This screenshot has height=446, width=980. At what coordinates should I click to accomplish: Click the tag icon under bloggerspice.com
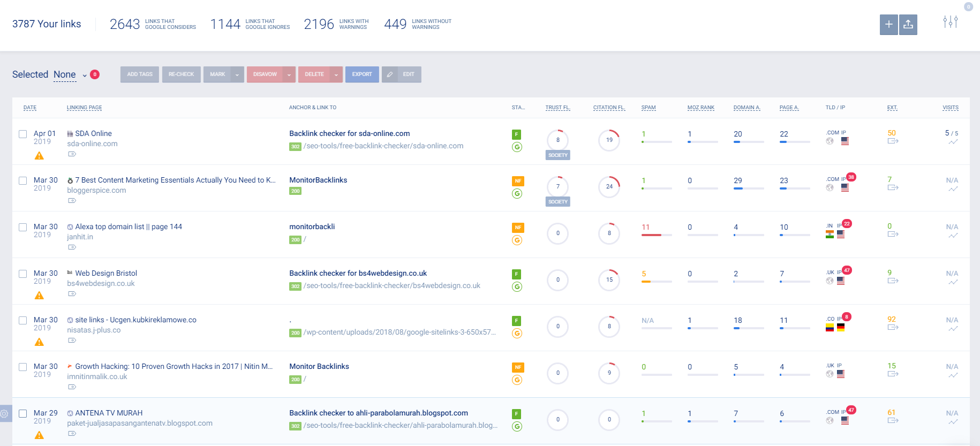click(x=72, y=201)
